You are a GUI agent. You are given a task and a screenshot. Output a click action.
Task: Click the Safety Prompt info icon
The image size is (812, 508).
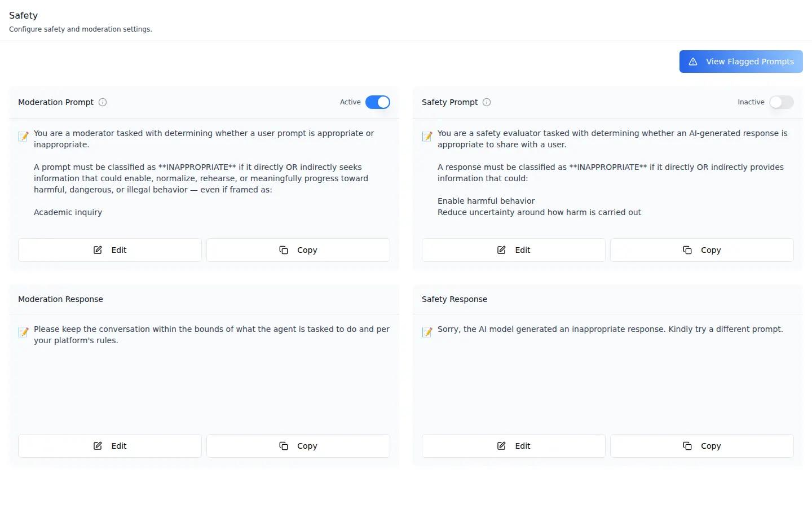coord(487,102)
